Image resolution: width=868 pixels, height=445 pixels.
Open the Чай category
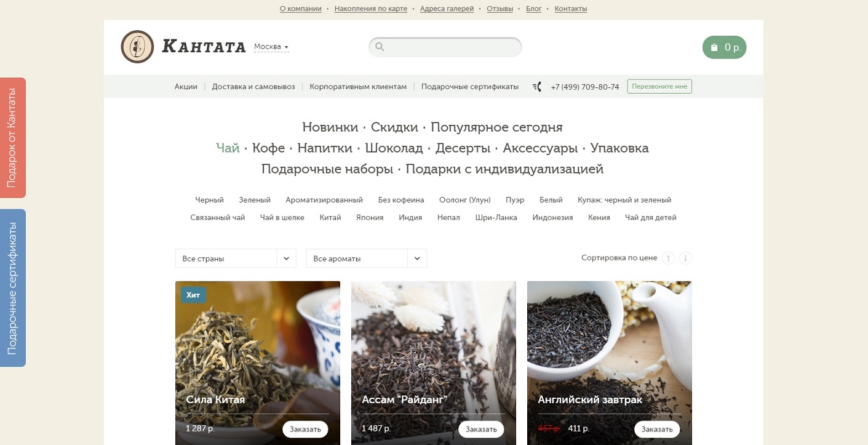(x=228, y=148)
